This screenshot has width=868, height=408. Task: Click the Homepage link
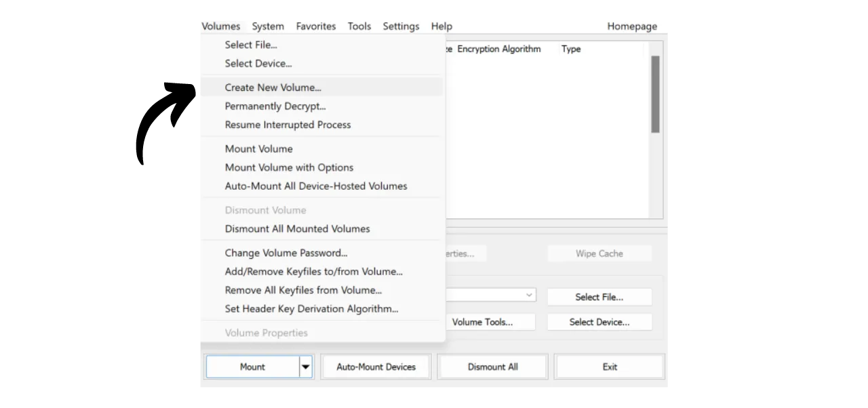click(632, 26)
